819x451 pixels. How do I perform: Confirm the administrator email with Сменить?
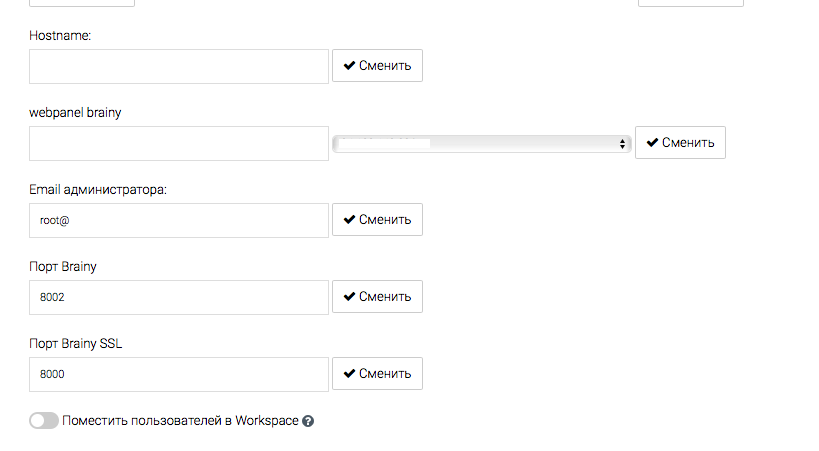click(x=377, y=220)
